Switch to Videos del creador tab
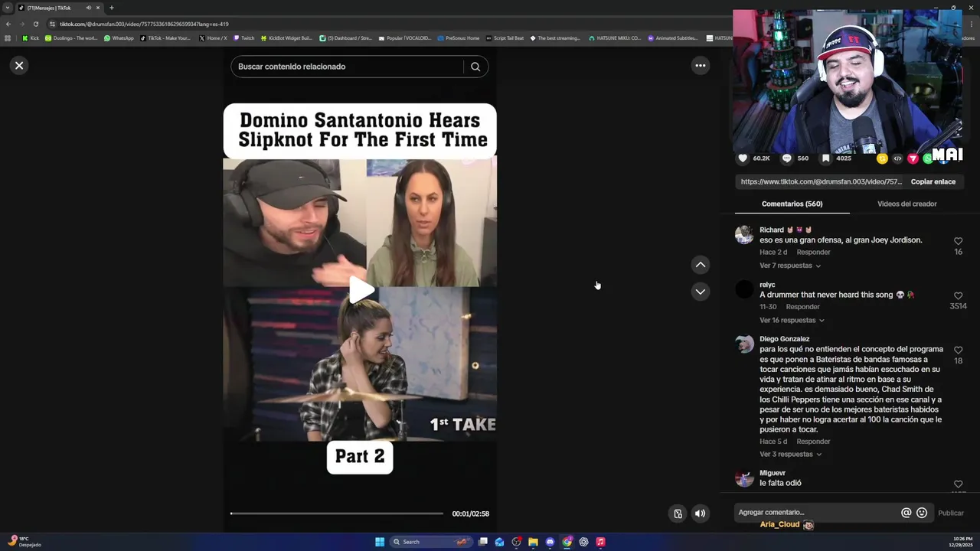This screenshot has width=980, height=551. (906, 204)
